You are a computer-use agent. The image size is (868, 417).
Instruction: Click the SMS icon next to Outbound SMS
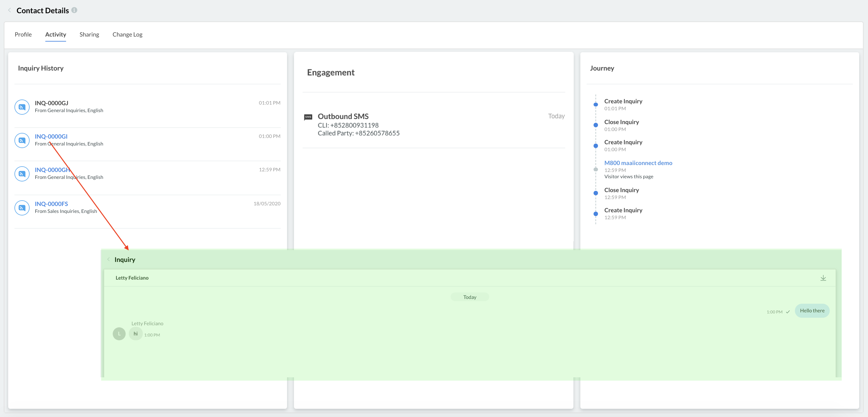[x=308, y=117]
